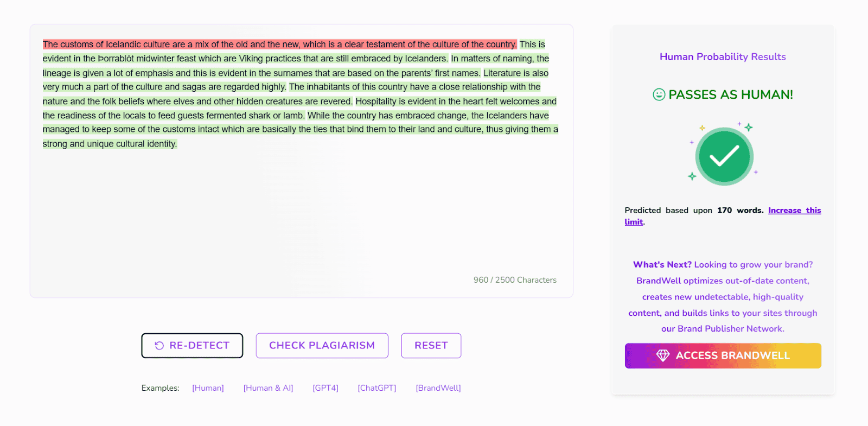Click the '960 / 2500 Characters' counter
The width and height of the screenshot is (868, 426).
(515, 280)
